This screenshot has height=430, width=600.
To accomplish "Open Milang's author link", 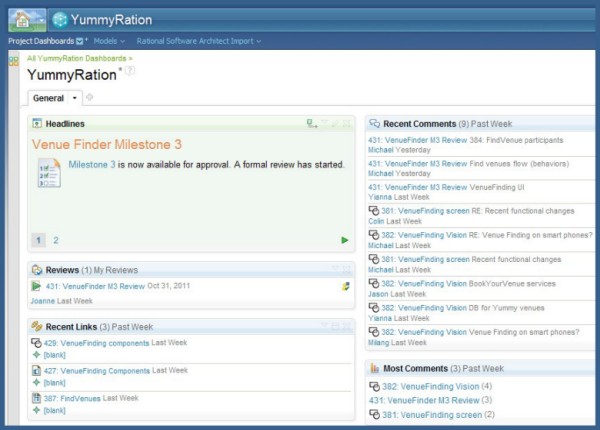I will [378, 342].
